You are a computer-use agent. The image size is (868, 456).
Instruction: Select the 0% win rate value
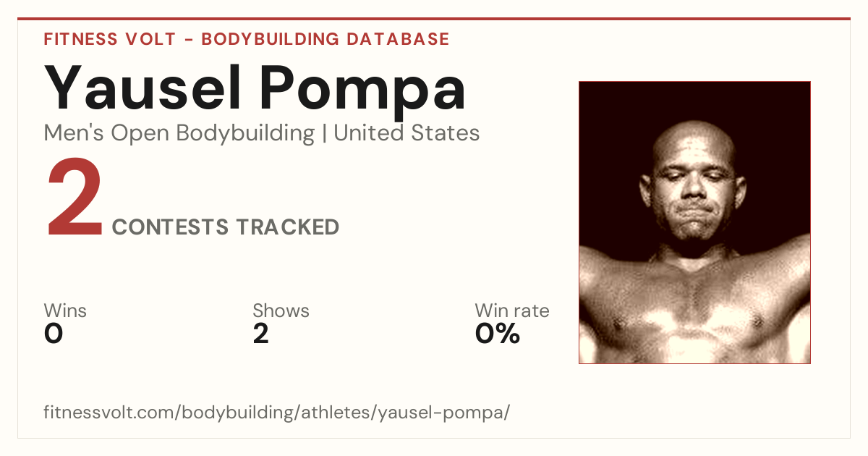point(498,334)
